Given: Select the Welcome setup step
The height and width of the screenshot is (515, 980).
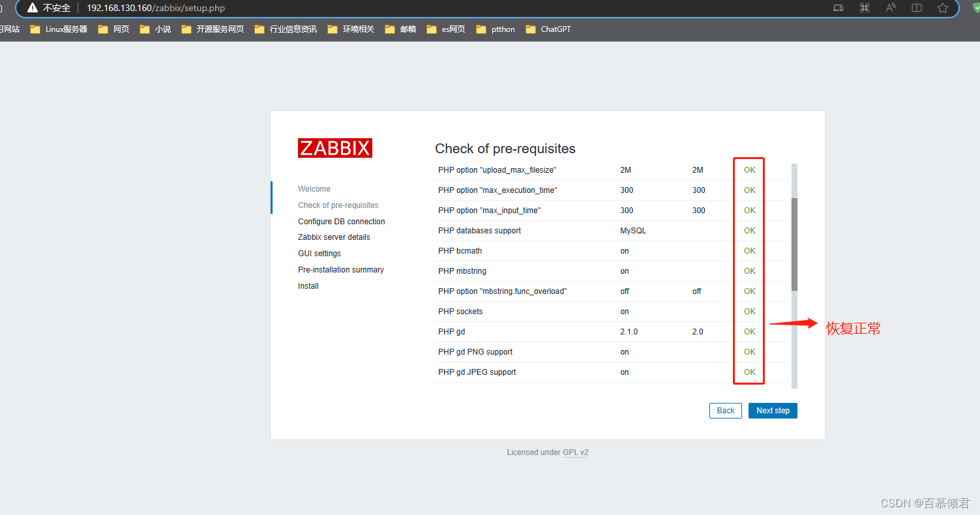Looking at the screenshot, I should tap(314, 189).
